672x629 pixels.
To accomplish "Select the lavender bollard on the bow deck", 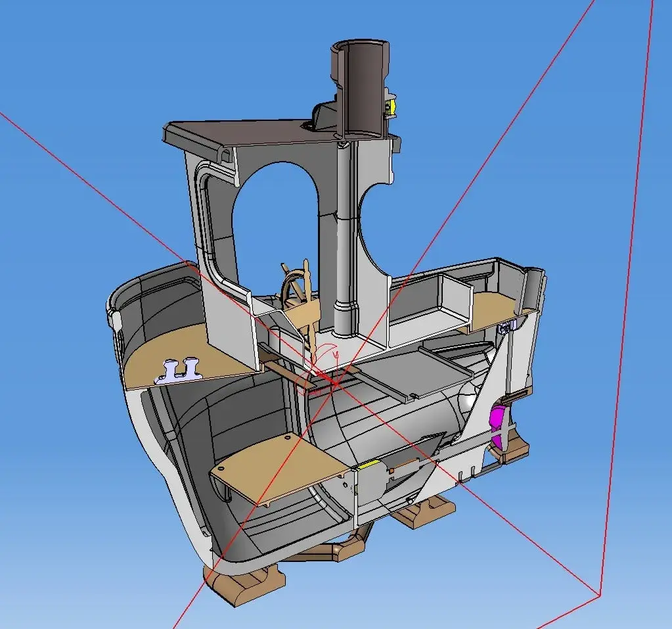I will (178, 370).
